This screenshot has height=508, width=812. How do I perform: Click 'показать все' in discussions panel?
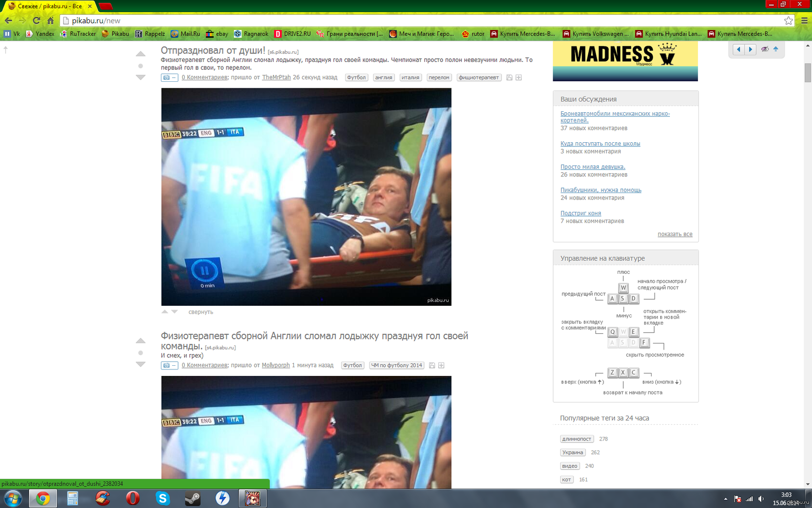[x=674, y=234]
